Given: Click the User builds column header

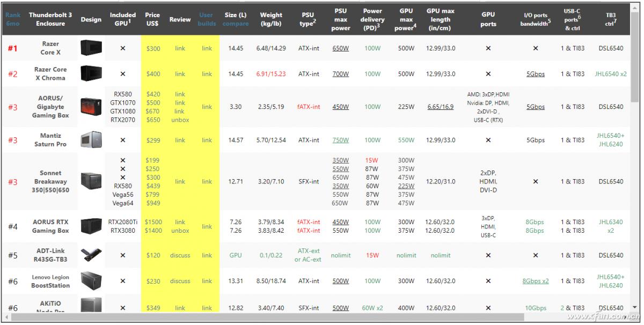Looking at the screenshot, I should coord(207,19).
